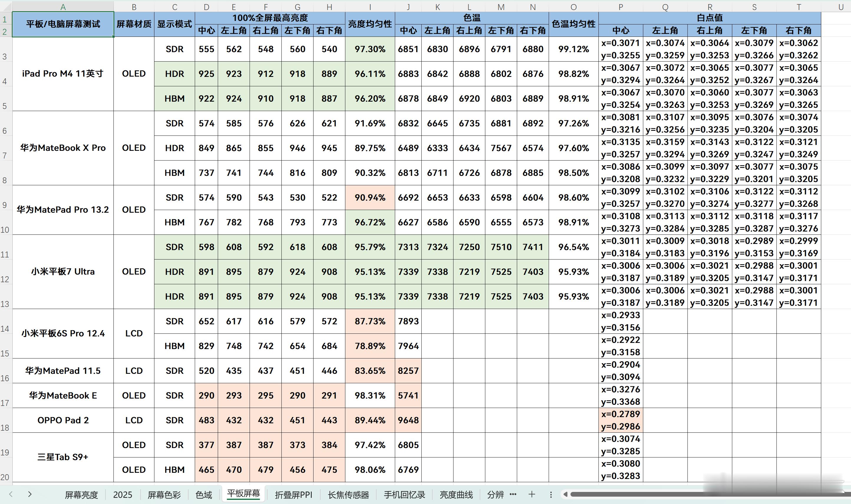Select the 98.06% uniformity cell
Viewport: 851px width, 504px height.
[370, 470]
